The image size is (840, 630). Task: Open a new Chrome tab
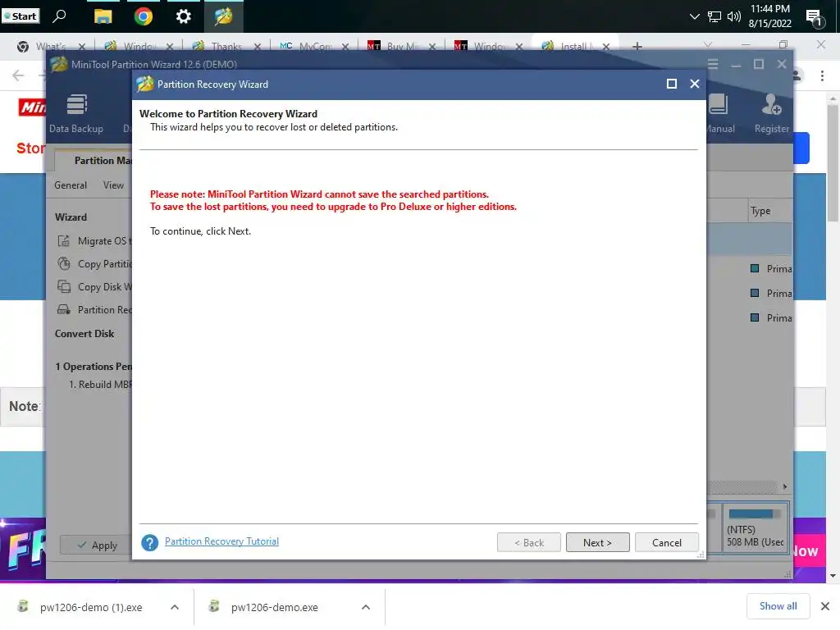(x=637, y=47)
